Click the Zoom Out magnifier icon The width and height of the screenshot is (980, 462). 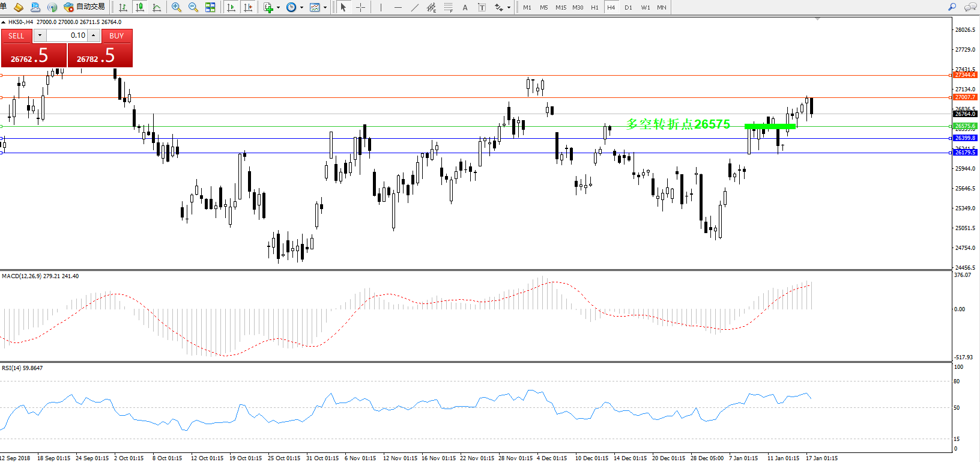pyautogui.click(x=193, y=7)
